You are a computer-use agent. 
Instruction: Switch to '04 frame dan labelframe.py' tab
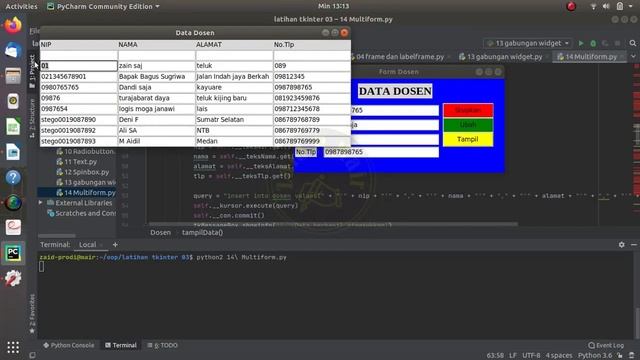coord(400,57)
